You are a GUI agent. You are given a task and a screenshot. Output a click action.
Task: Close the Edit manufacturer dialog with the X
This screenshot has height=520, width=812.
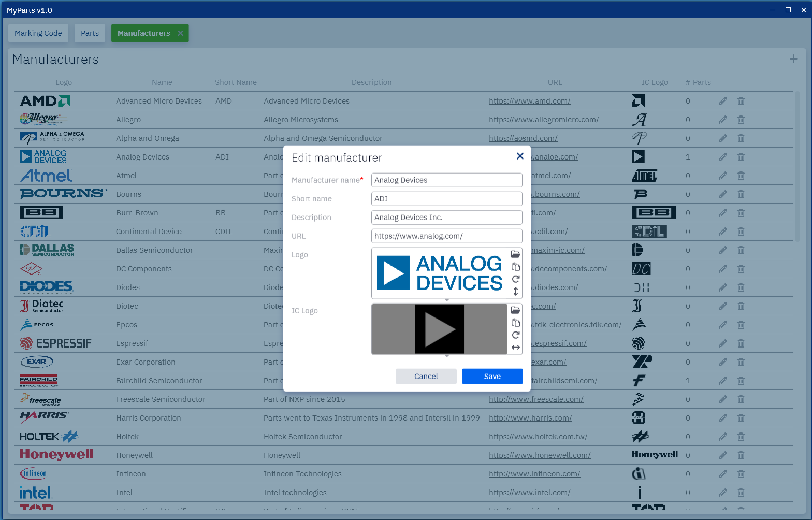[520, 156]
